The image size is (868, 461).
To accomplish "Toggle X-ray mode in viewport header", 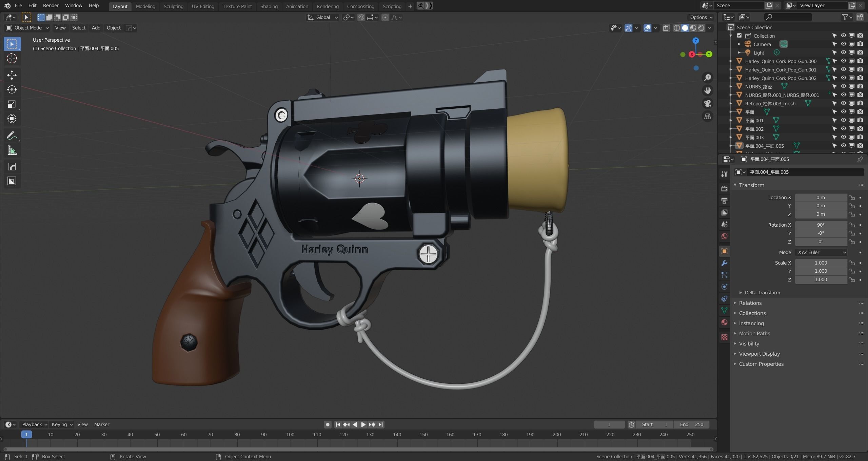I will (666, 28).
